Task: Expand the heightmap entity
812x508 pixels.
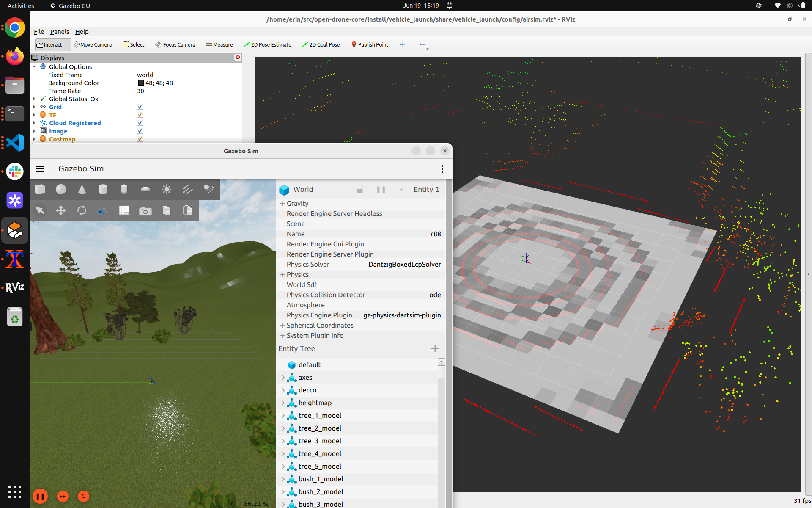Action: click(x=283, y=403)
